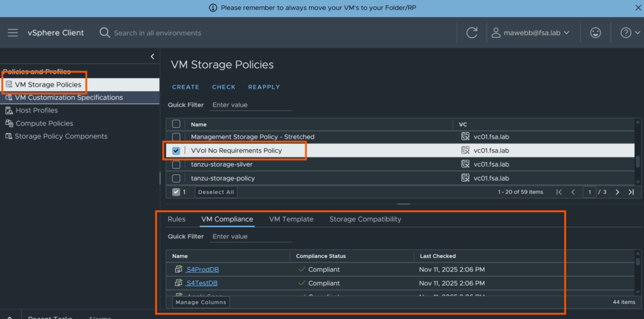Select Host Profiles in sidebar

click(x=36, y=110)
